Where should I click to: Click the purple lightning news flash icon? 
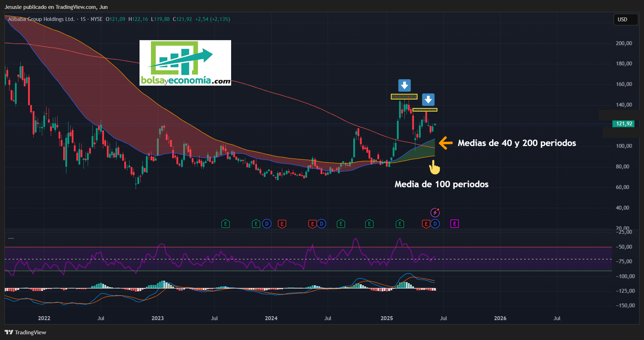click(435, 212)
